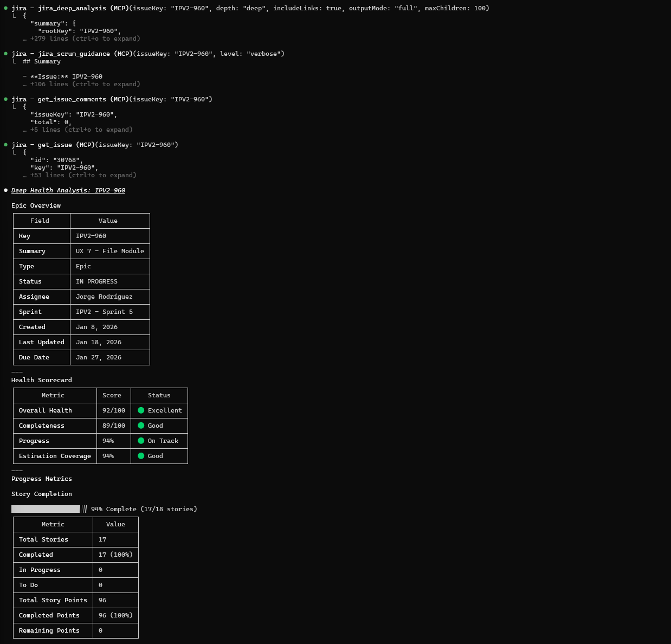Screen dimensions: 671x644
Task: Click the green dot beside get_issue_comments call
Action: tap(5, 99)
